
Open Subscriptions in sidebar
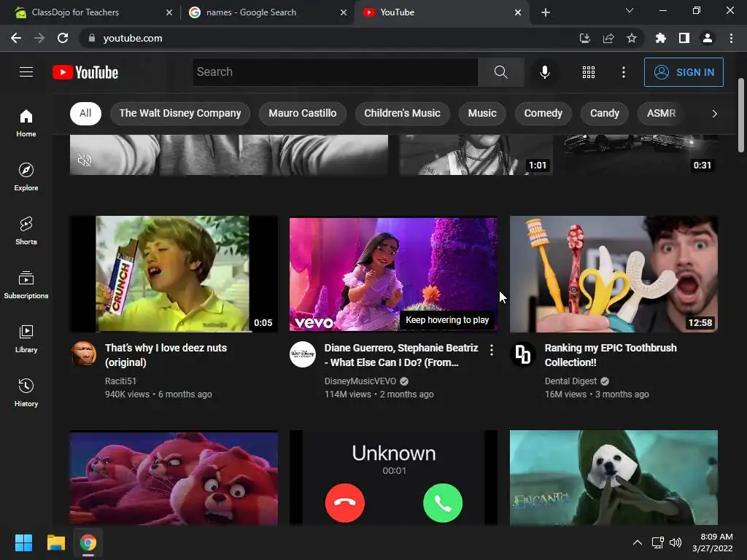coord(26,285)
